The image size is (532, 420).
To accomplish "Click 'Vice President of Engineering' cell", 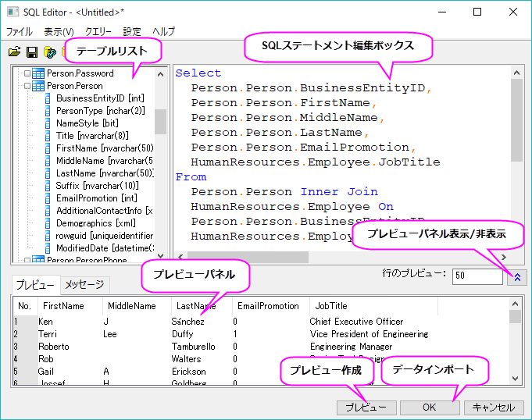I will coord(370,334).
